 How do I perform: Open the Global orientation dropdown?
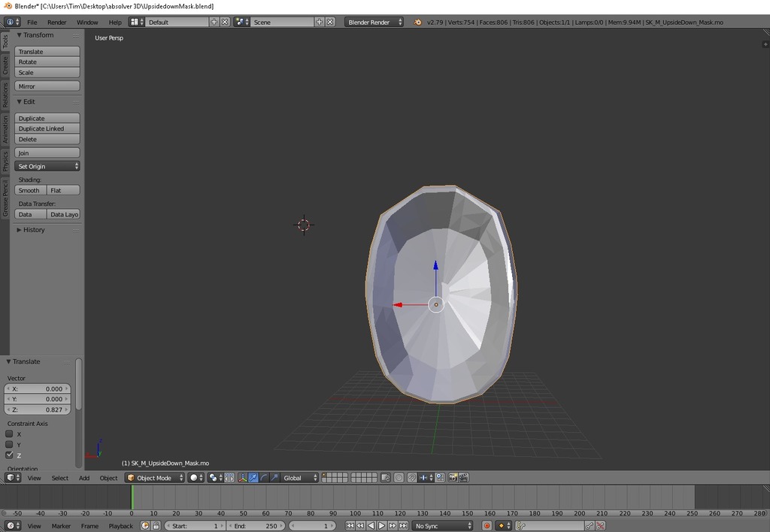pos(299,478)
